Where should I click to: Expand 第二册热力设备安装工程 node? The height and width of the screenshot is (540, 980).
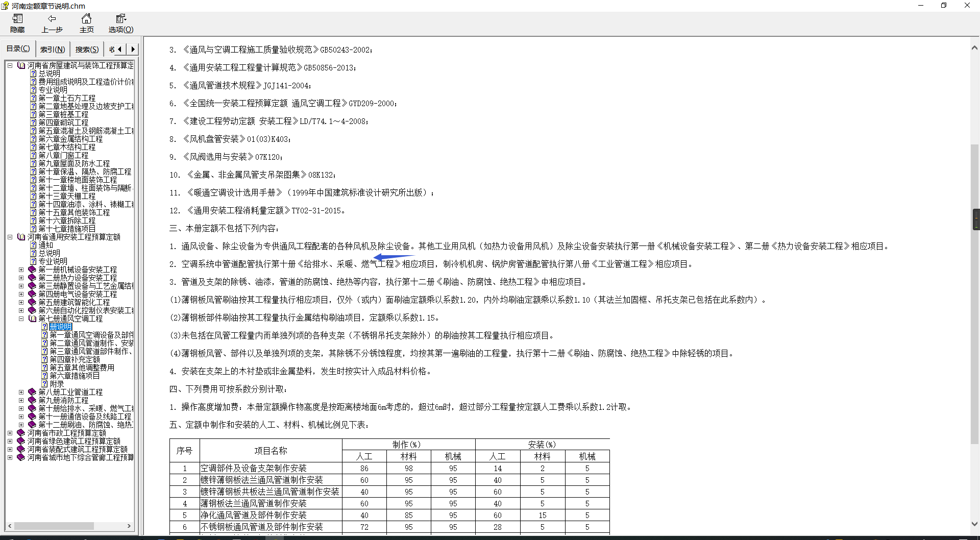tap(21, 278)
